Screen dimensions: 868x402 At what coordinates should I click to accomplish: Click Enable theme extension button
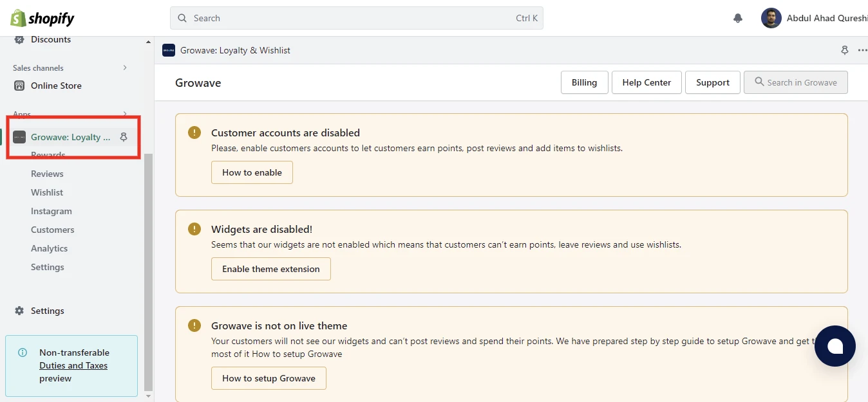[x=271, y=269]
